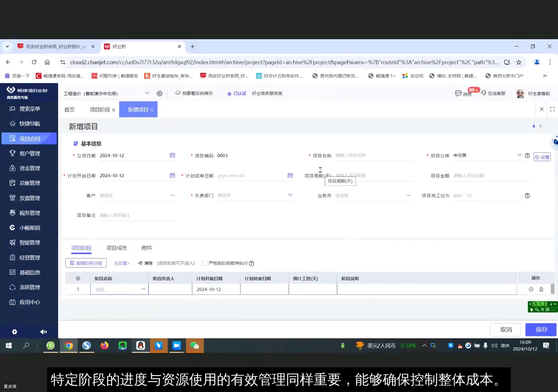Viewport: 558px width, 392px height.
Task: Open the 小畅报销 module
Action: point(29,228)
